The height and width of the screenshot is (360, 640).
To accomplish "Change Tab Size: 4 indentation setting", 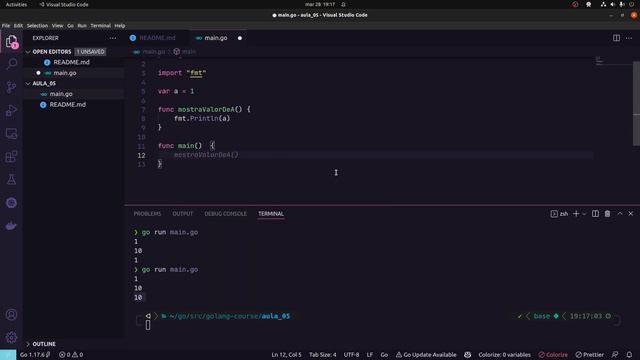I will (x=322, y=355).
